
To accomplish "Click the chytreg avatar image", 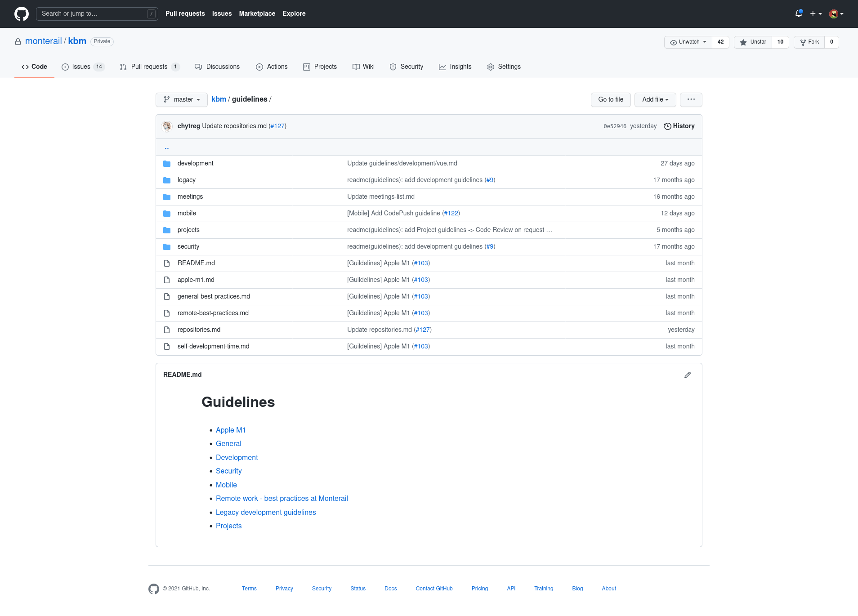I will click(x=167, y=126).
